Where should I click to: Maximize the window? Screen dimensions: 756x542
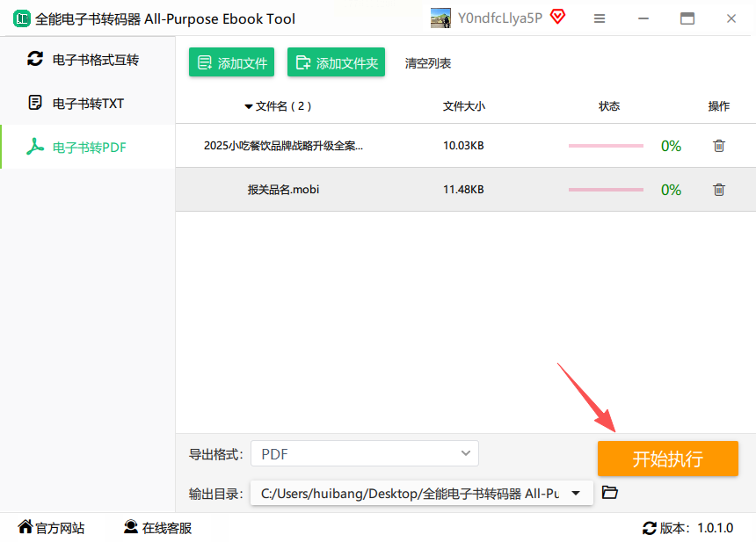(x=687, y=18)
